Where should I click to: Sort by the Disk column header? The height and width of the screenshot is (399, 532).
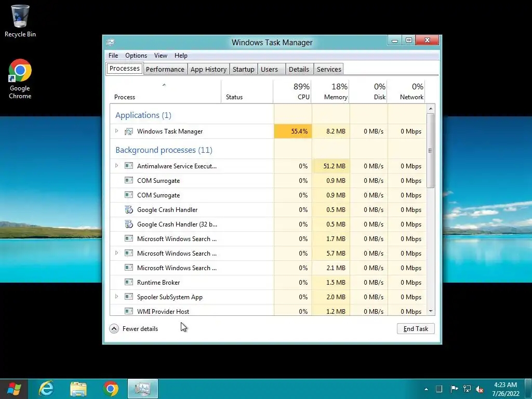click(368, 91)
